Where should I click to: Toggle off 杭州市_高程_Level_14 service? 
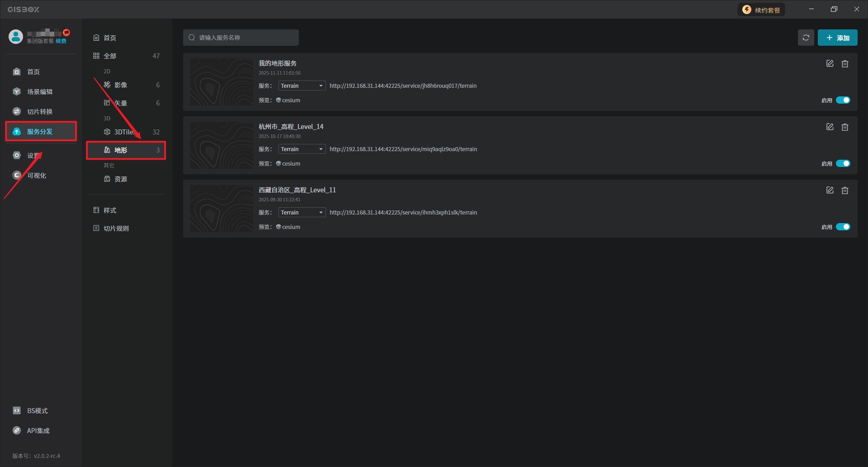click(x=843, y=163)
